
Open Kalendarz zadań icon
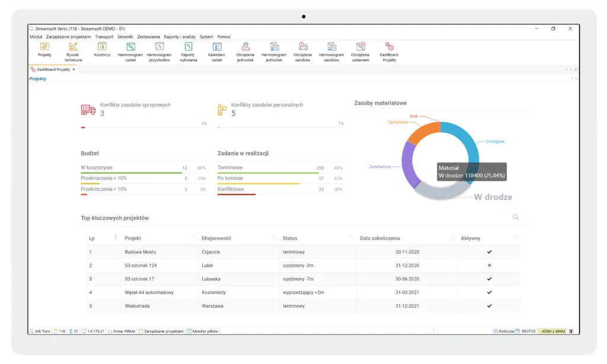(217, 47)
